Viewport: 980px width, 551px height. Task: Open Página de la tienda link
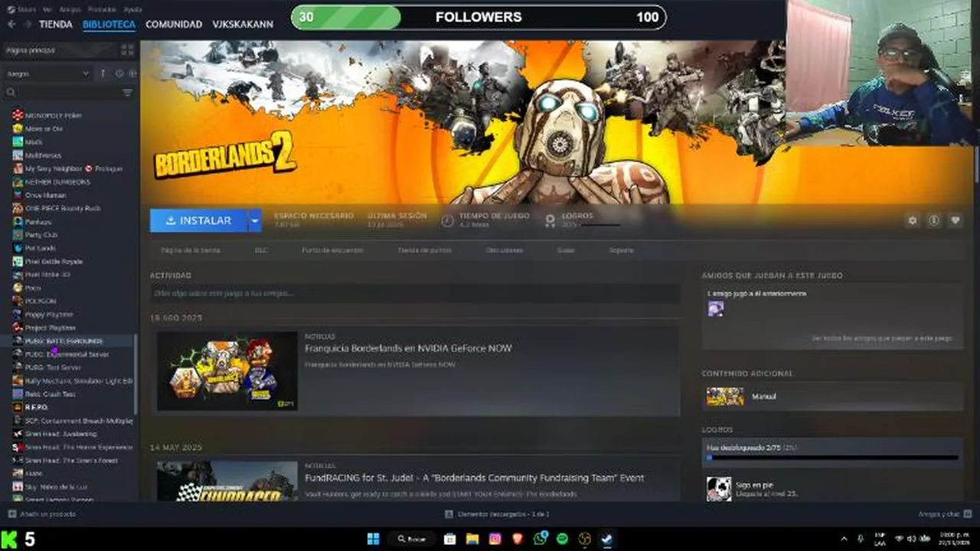tap(191, 250)
